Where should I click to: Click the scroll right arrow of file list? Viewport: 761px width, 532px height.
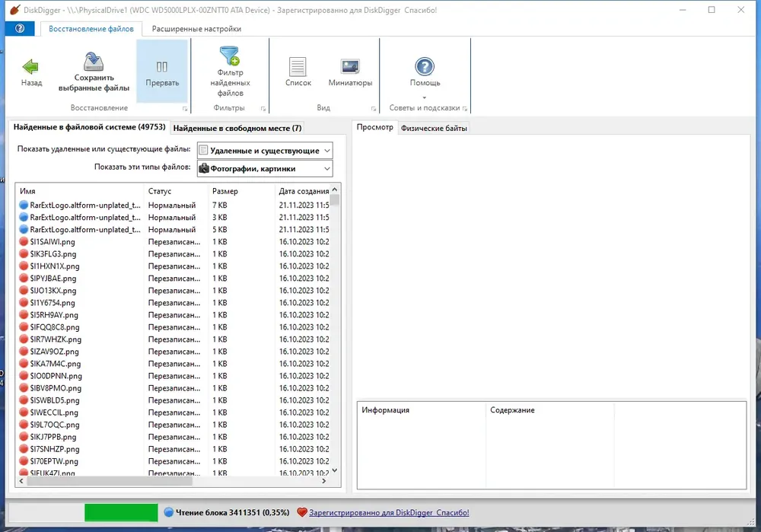(x=323, y=481)
